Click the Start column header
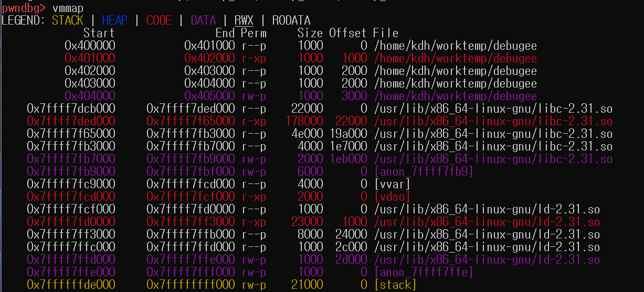The height and width of the screenshot is (292, 644). [x=99, y=33]
